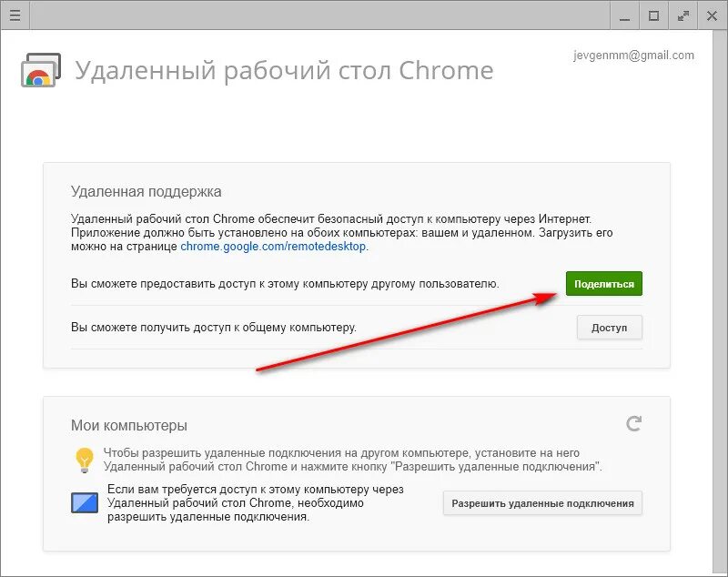
Task: Click Разрешить удаленные подключения button
Action: 542,503
